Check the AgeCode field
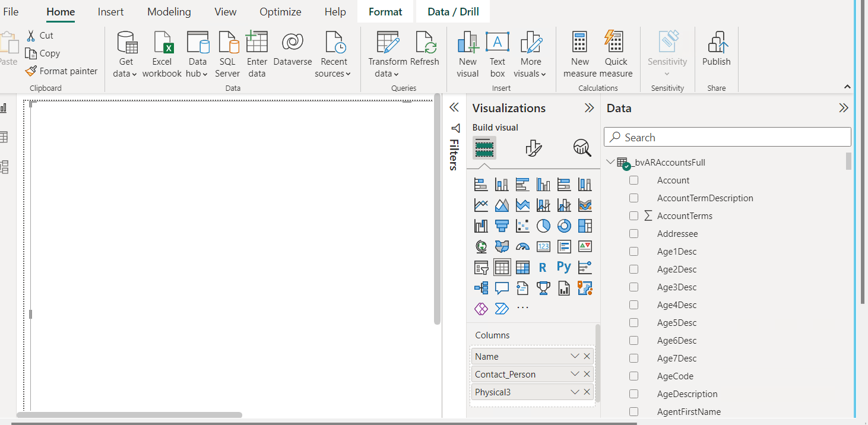This screenshot has width=868, height=425. pos(633,376)
